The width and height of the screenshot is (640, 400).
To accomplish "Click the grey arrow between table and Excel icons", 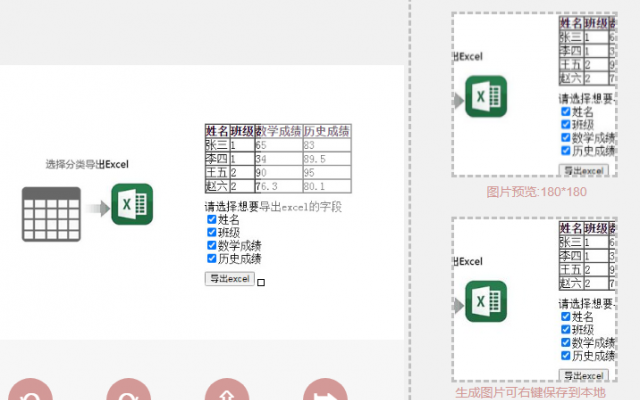I will [98, 209].
